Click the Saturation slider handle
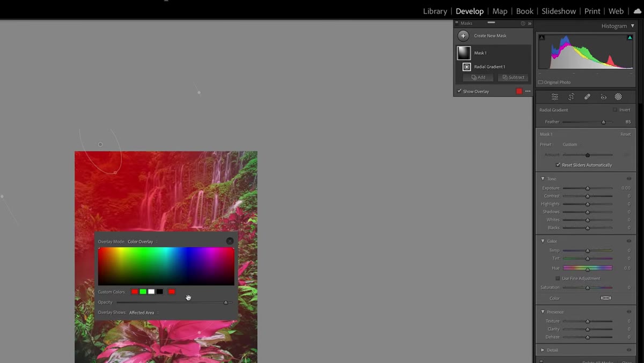Viewport: 644px width, 363px height. point(588,288)
